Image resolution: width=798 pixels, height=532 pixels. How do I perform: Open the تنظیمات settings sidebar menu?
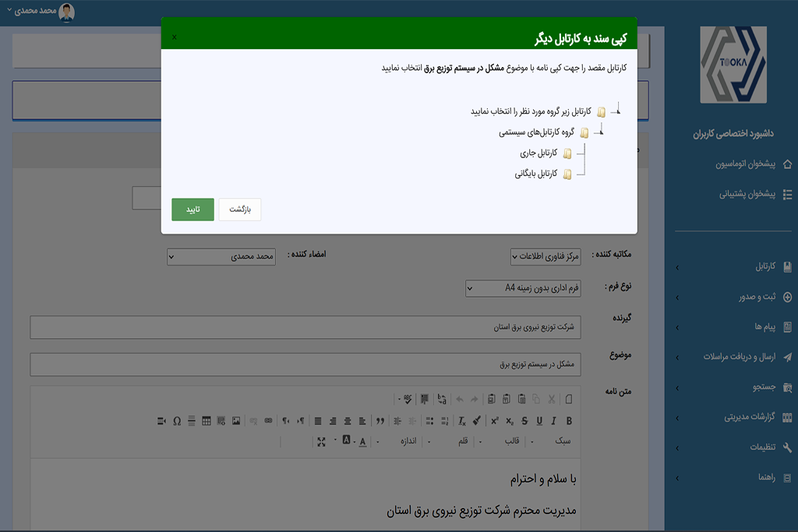733,447
